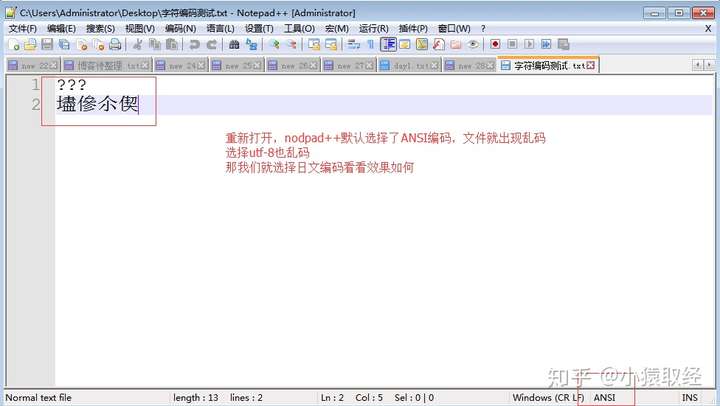Click the Cut scissors icon

(139, 45)
